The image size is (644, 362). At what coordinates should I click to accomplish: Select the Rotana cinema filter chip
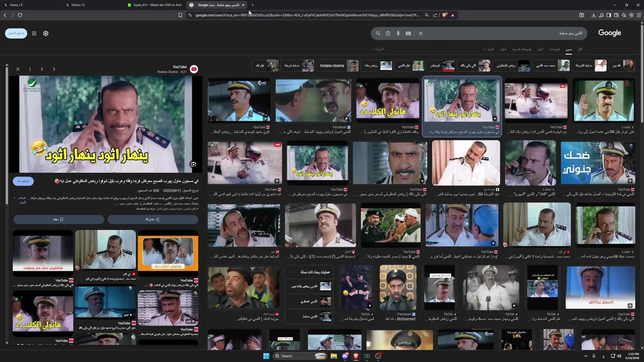(339, 65)
